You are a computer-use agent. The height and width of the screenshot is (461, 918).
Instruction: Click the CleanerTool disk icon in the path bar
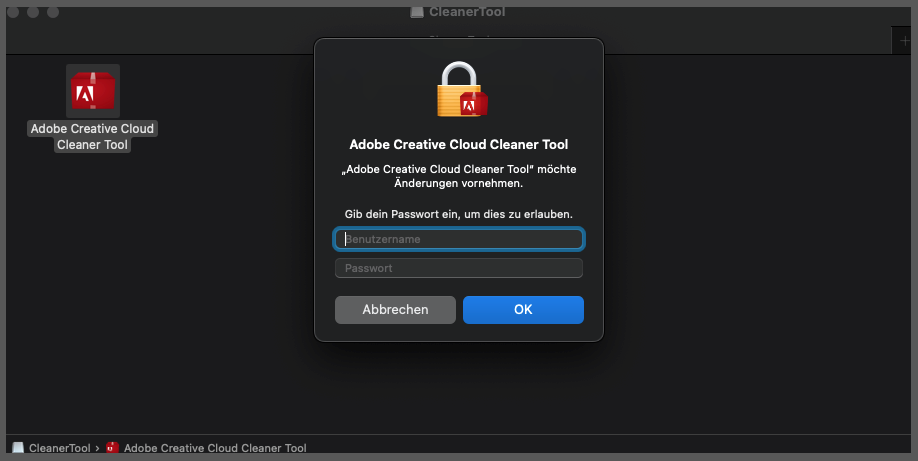[18, 448]
